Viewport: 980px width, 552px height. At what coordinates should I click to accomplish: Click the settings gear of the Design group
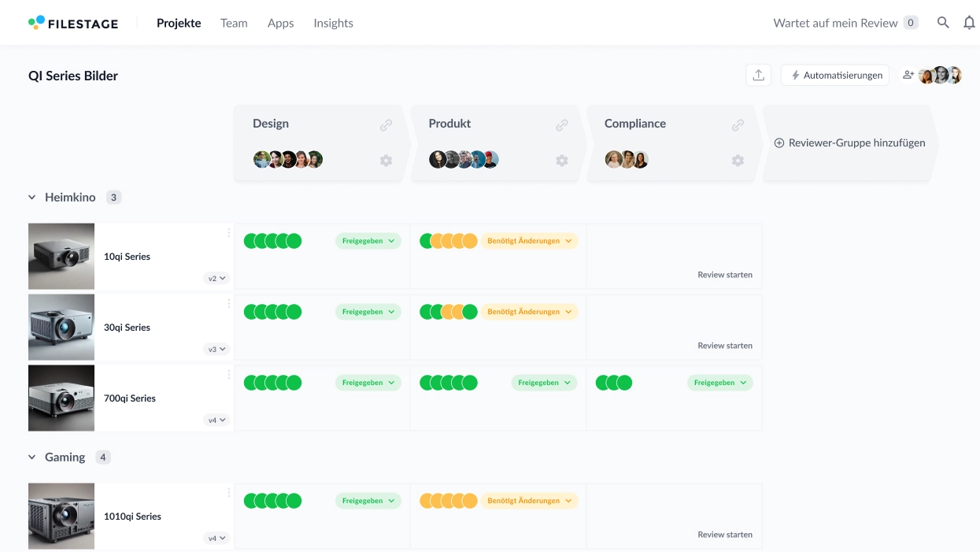coord(386,160)
